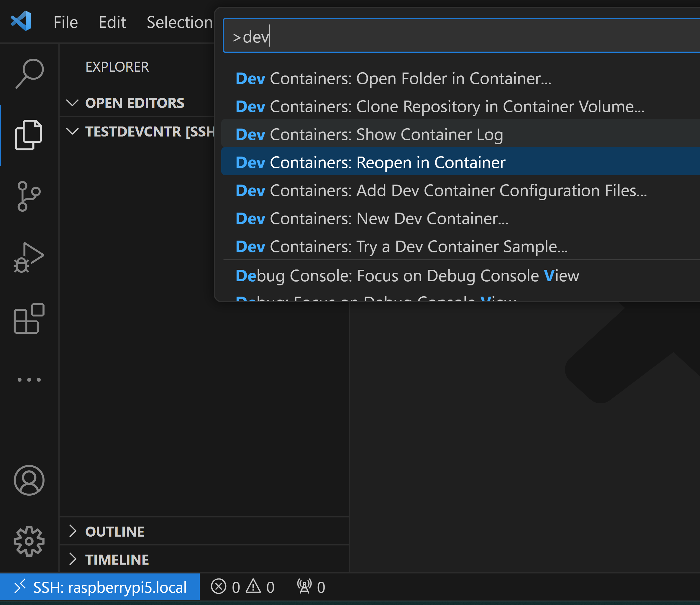The width and height of the screenshot is (700, 605).
Task: Collapse the OPEN EDITORS section
Action: pyautogui.click(x=137, y=103)
